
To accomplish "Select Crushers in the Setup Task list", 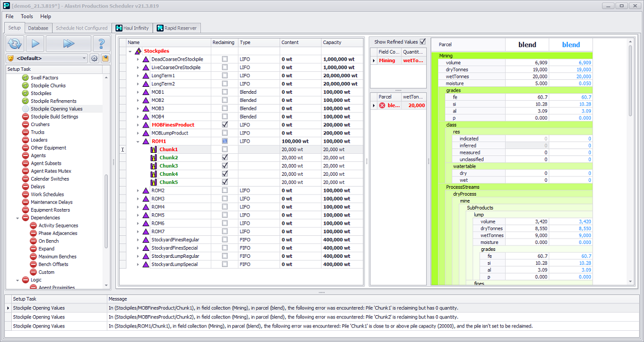I will coord(40,124).
